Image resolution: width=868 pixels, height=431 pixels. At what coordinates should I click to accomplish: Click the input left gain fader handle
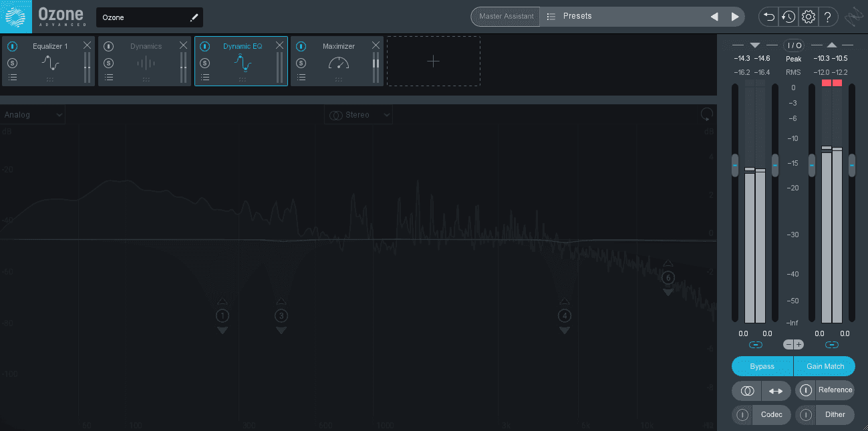pyautogui.click(x=735, y=165)
